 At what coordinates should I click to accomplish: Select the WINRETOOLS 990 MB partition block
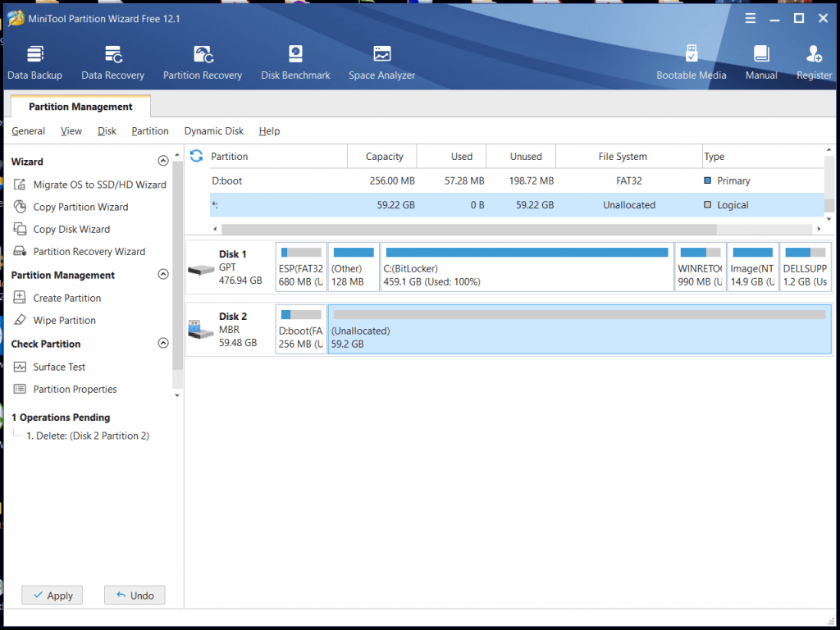tap(701, 267)
